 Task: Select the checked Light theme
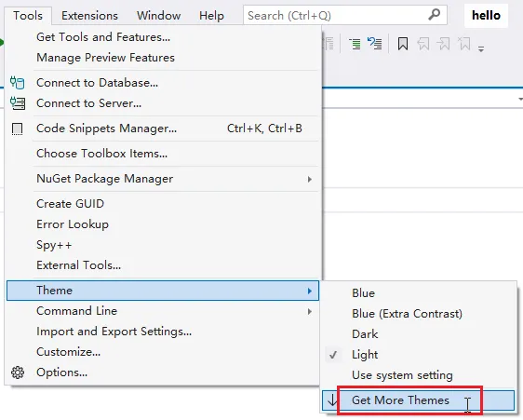coord(418,355)
